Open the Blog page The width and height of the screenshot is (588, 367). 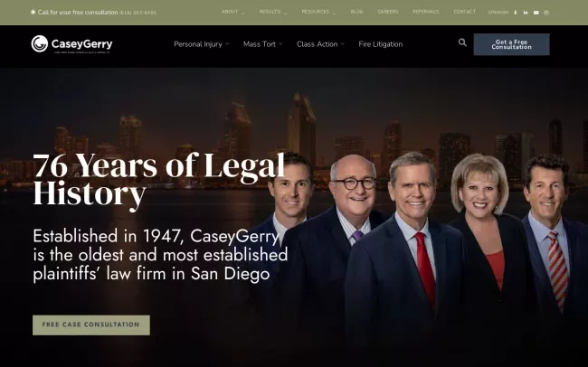click(x=356, y=12)
